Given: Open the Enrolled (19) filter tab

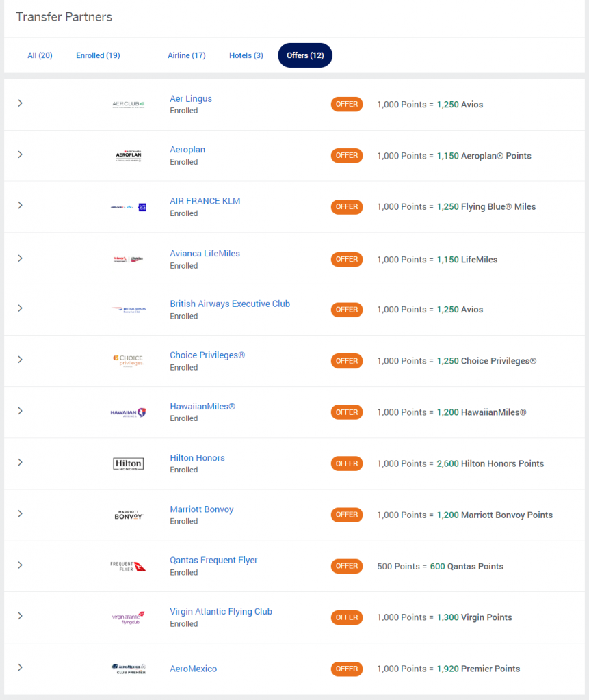Looking at the screenshot, I should (98, 55).
